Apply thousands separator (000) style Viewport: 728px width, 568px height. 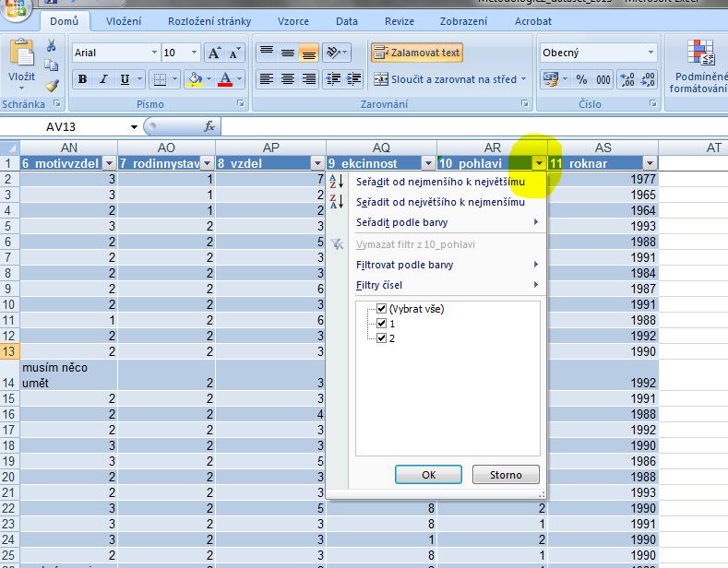click(603, 79)
